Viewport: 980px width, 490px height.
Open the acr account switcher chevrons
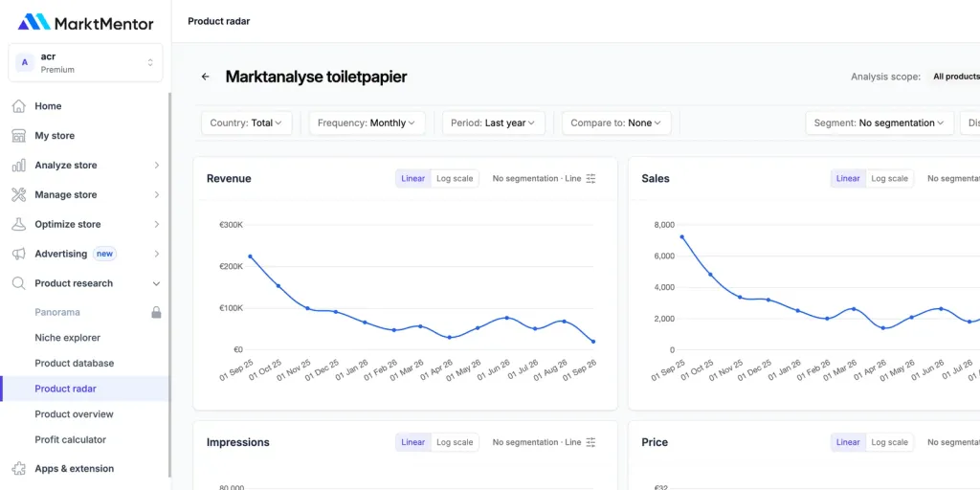pyautogui.click(x=150, y=62)
